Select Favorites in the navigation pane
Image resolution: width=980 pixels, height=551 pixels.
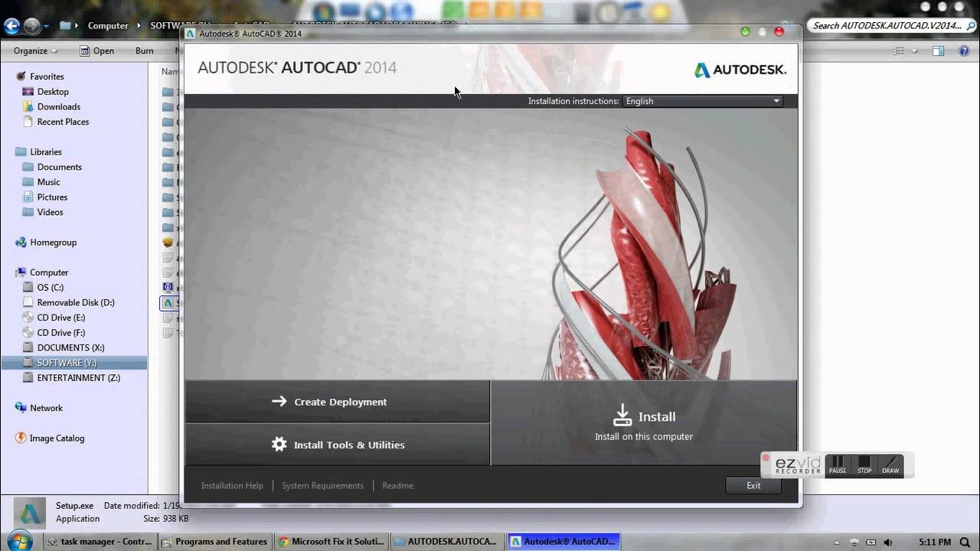(47, 77)
